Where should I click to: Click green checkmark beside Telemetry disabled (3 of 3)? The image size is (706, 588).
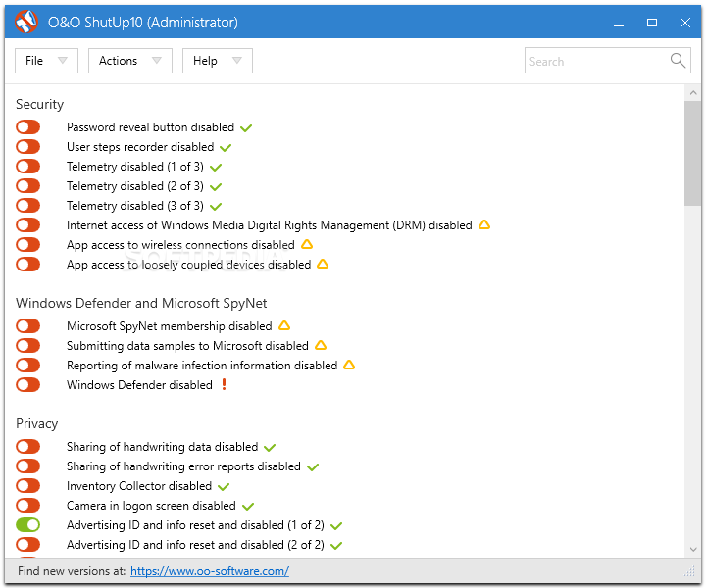tap(216, 207)
